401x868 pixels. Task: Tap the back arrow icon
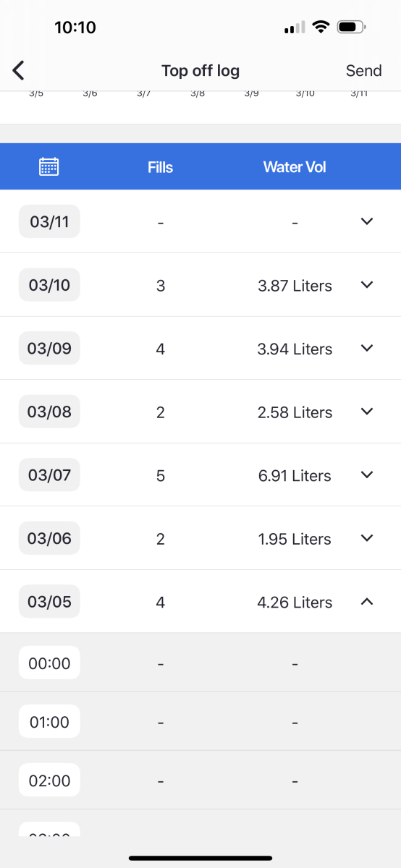(19, 70)
